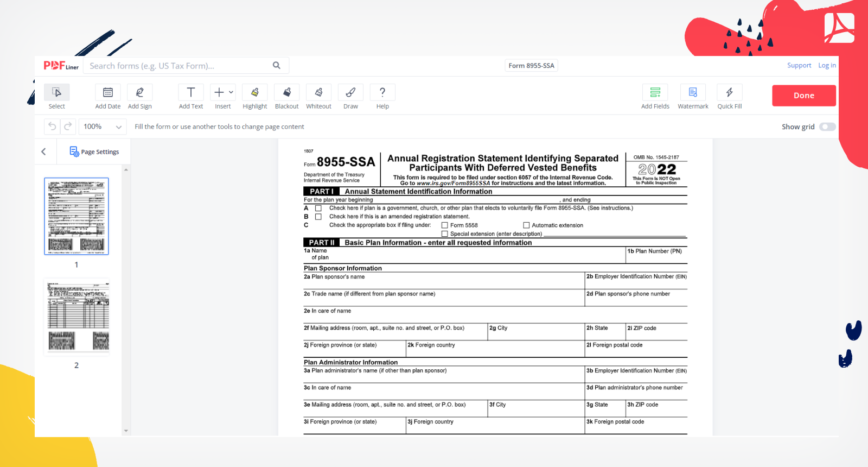Follow the Support link
The image size is (868, 467).
pos(799,66)
